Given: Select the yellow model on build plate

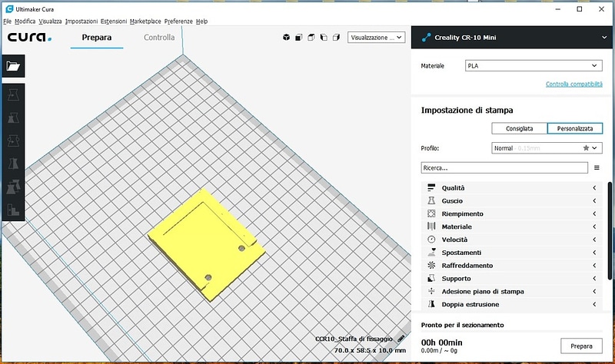Looking at the screenshot, I should pyautogui.click(x=206, y=243).
